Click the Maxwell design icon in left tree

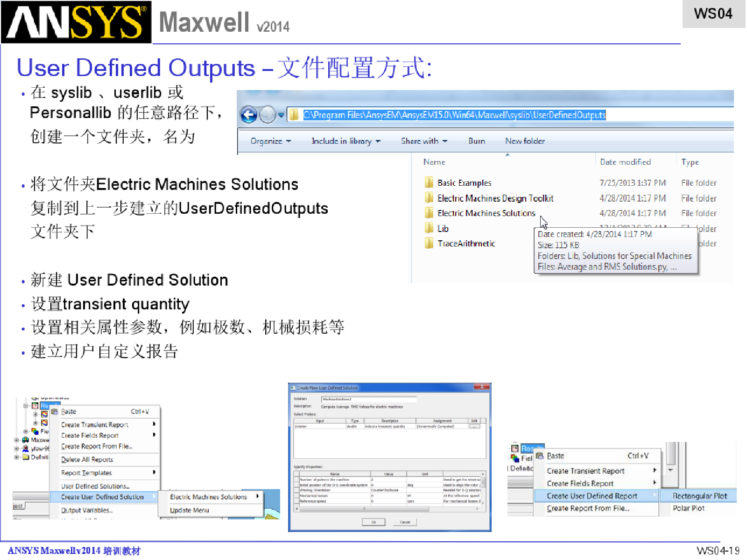click(26, 440)
